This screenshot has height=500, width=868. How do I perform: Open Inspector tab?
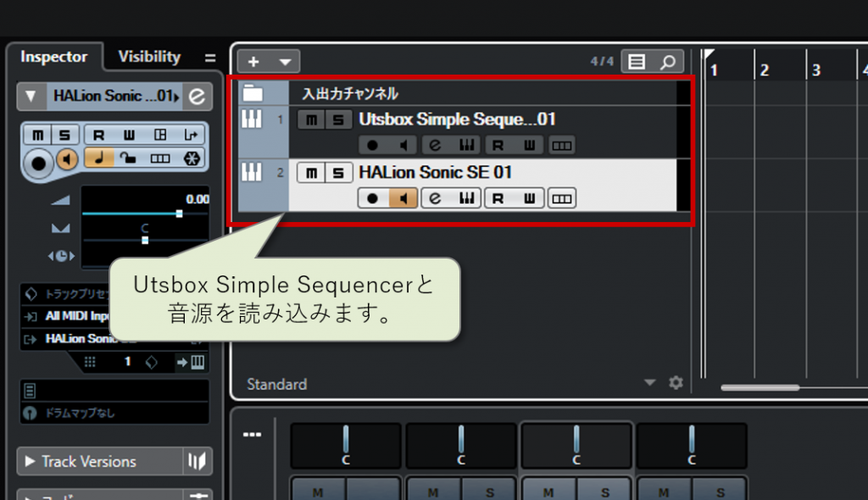tap(53, 57)
